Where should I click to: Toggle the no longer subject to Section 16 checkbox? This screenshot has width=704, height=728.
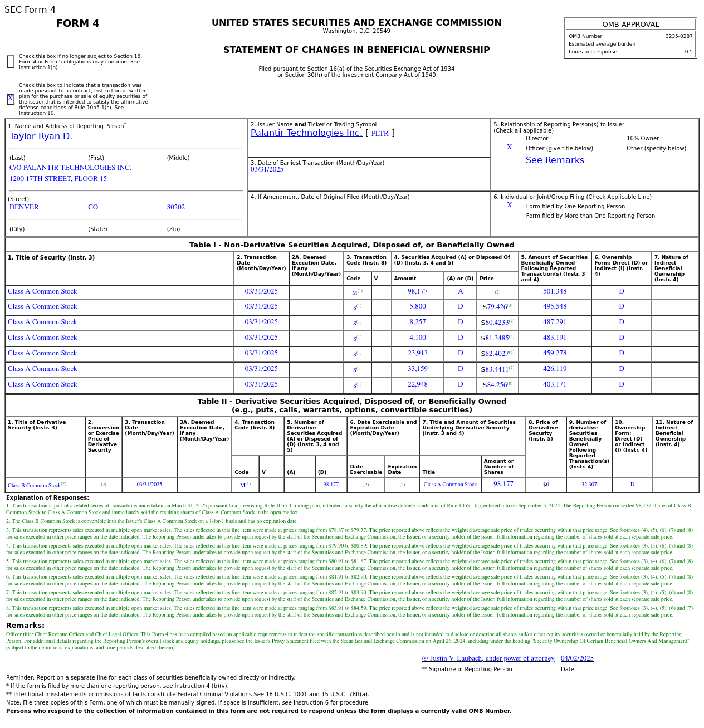(11, 62)
